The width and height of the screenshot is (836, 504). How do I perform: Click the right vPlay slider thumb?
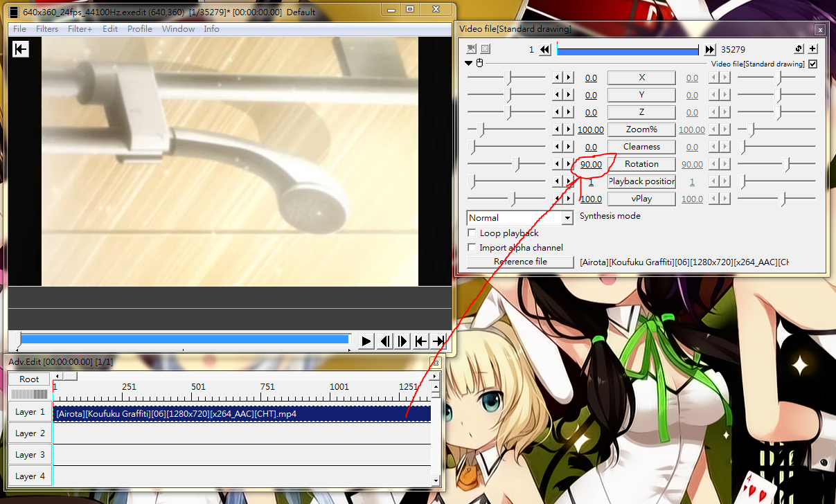783,199
